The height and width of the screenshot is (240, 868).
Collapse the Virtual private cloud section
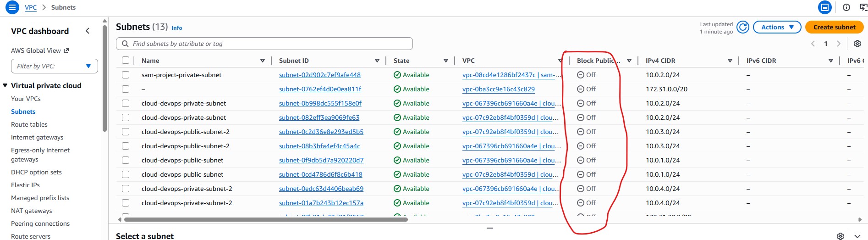click(5, 85)
